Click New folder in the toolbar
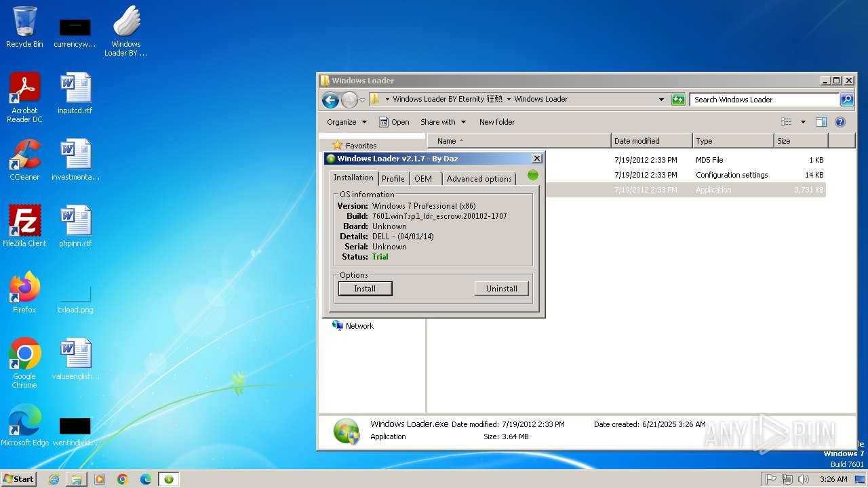 [497, 122]
